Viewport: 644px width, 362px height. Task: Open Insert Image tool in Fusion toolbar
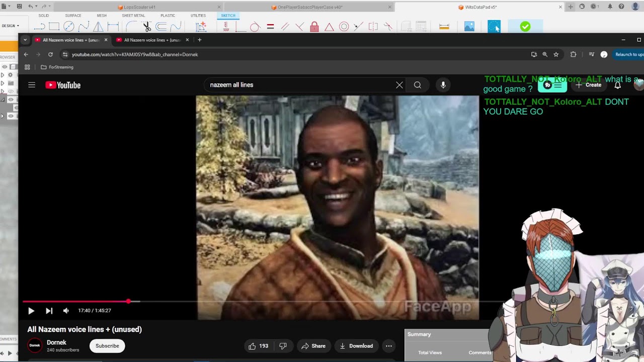(469, 27)
